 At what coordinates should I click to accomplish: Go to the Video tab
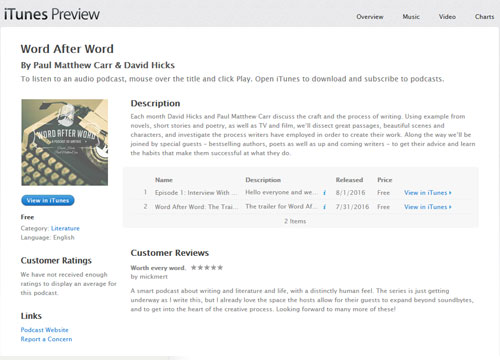(x=447, y=17)
